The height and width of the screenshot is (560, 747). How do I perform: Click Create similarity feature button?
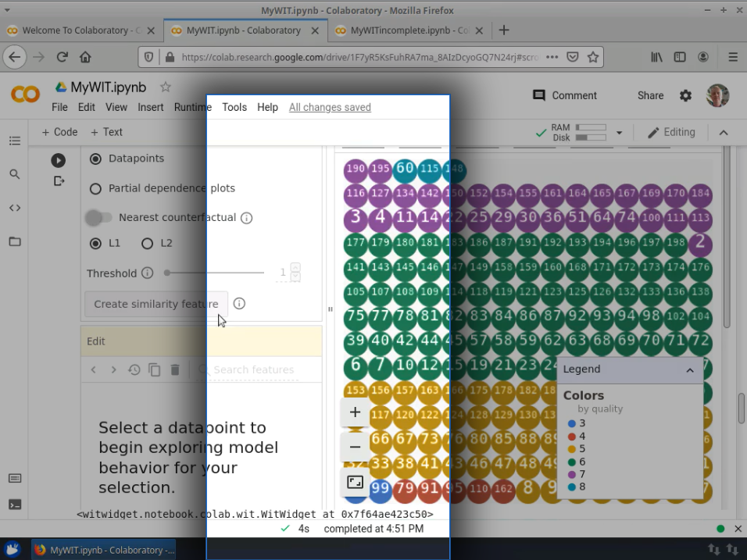click(156, 304)
